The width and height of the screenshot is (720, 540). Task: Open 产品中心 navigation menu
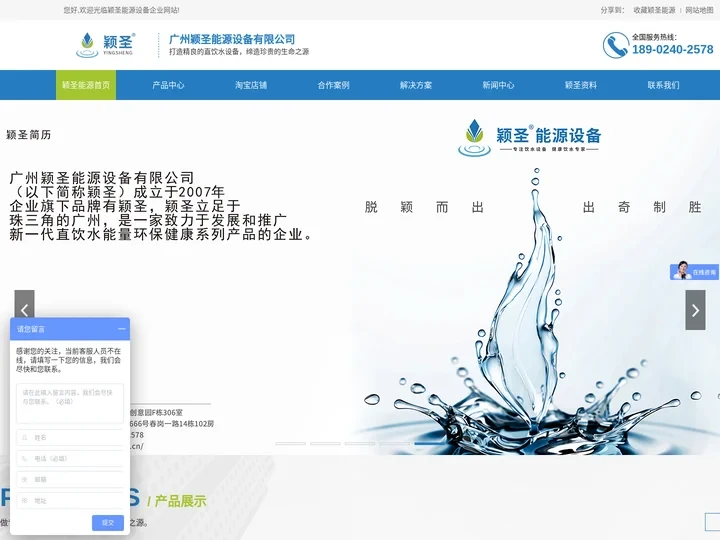[168, 85]
